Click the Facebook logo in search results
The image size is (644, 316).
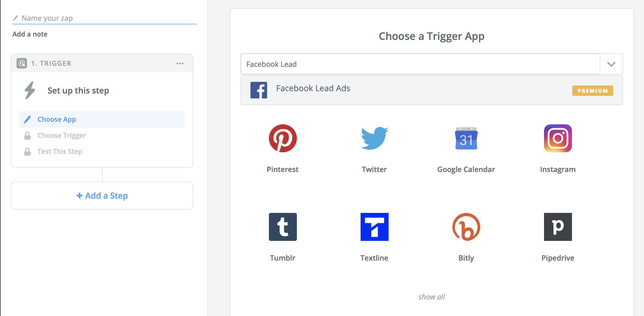click(x=259, y=90)
